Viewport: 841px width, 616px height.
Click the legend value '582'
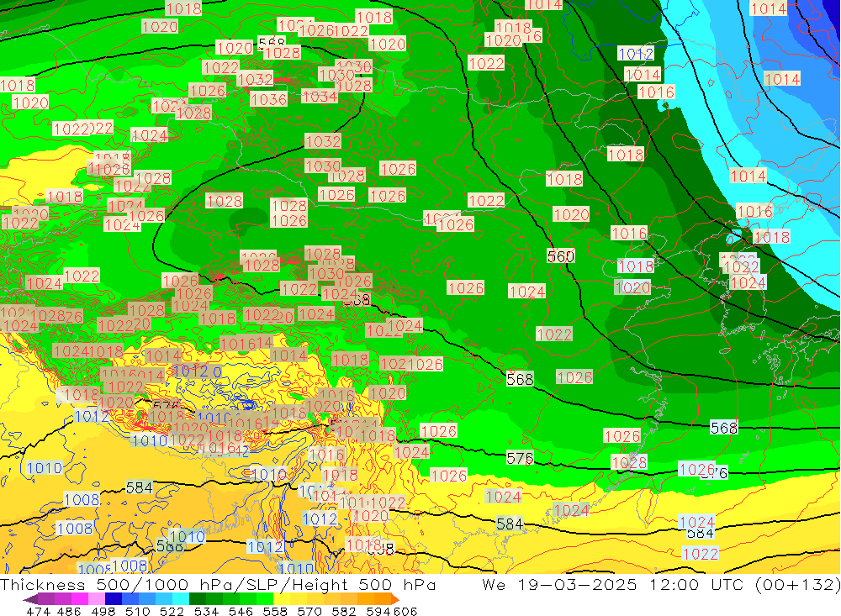click(x=344, y=611)
